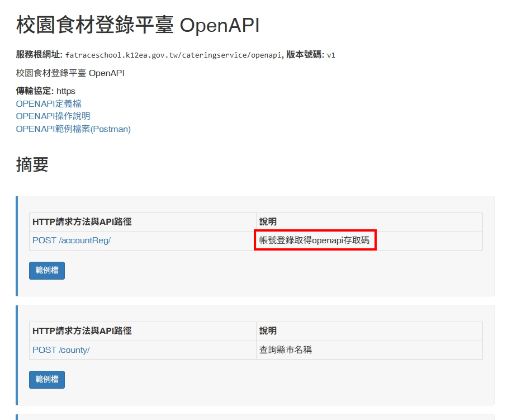Click the main page title 校園食材登錄平臺 OpenAPI

pos(138,25)
